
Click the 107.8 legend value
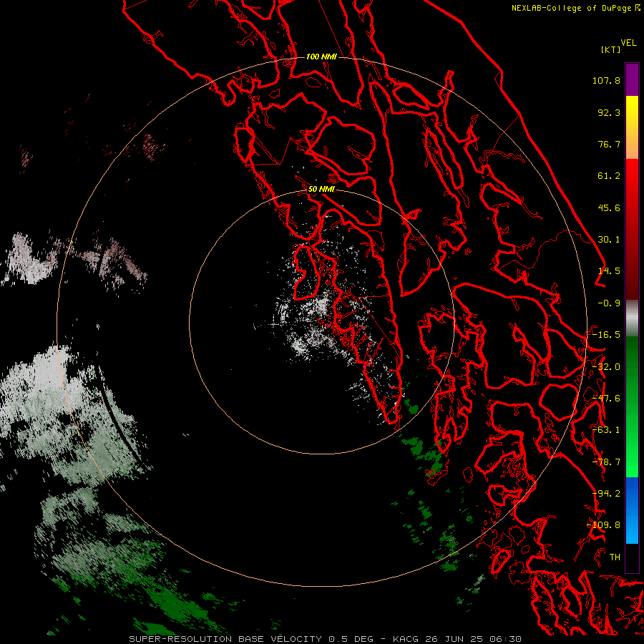pyautogui.click(x=606, y=80)
